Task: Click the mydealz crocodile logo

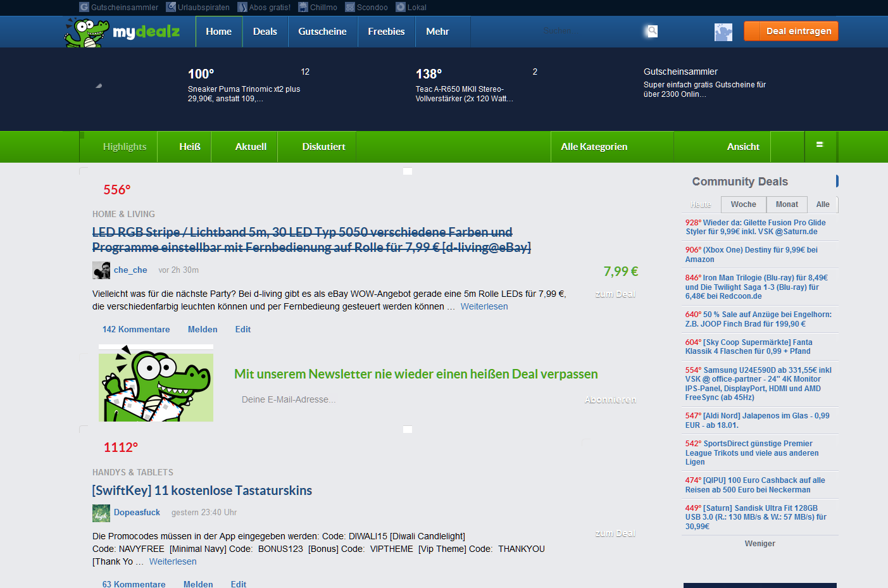Action: click(122, 32)
